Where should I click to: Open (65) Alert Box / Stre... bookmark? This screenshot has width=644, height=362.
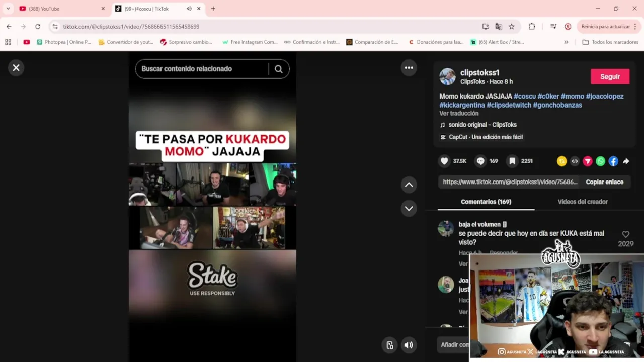click(497, 42)
